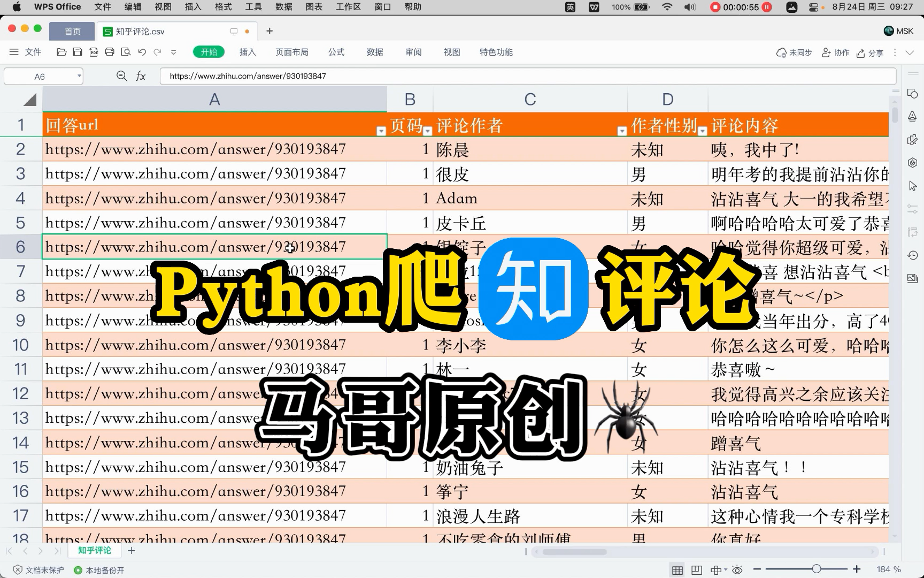Open the image gallery icon in right sidebar
Image resolution: width=924 pixels, height=578 pixels.
913,278
